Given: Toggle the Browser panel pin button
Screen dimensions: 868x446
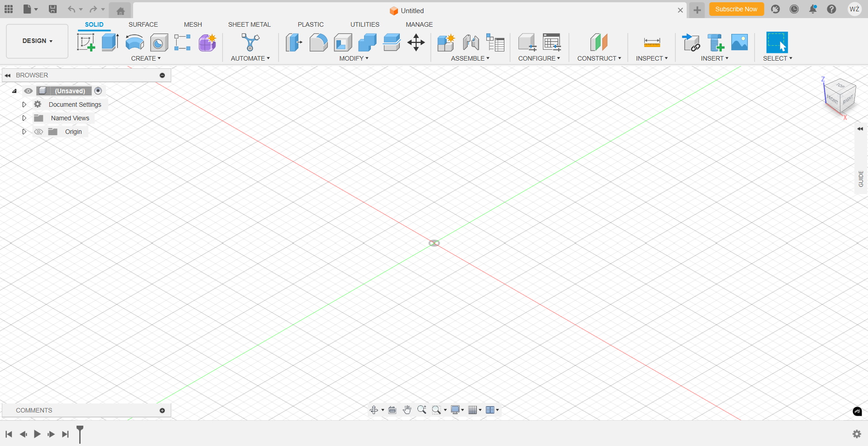Looking at the screenshot, I should click(x=162, y=76).
